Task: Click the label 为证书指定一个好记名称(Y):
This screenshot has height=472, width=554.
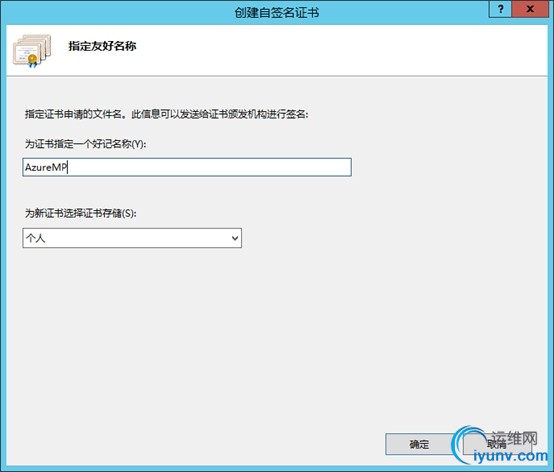Action: pyautogui.click(x=85, y=144)
